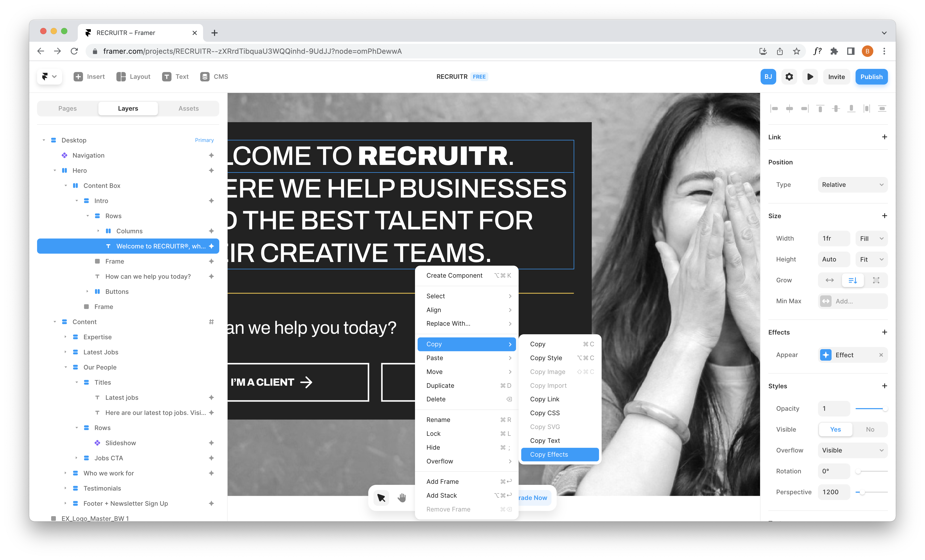Select the pointer cursor tool
925x560 pixels.
point(381,498)
